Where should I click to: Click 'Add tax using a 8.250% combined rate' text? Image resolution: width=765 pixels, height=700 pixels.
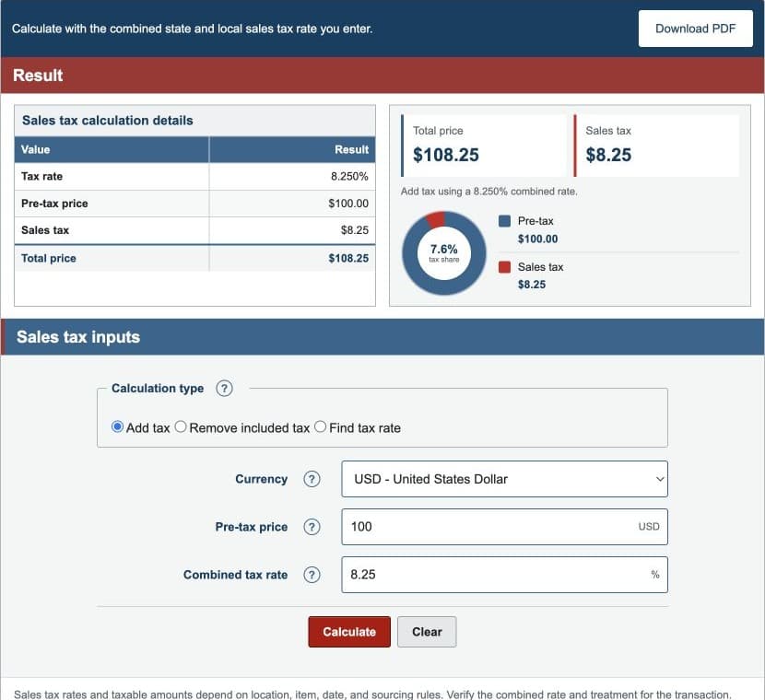[x=488, y=192]
